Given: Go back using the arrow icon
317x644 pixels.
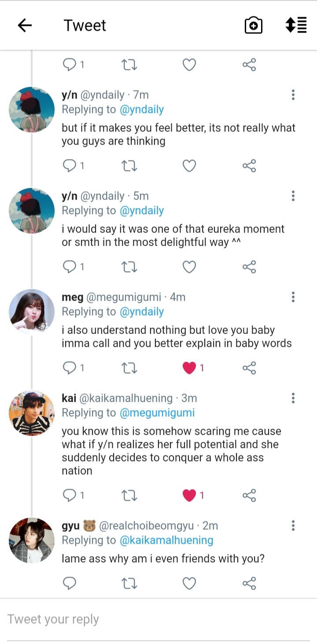Looking at the screenshot, I should click(25, 25).
